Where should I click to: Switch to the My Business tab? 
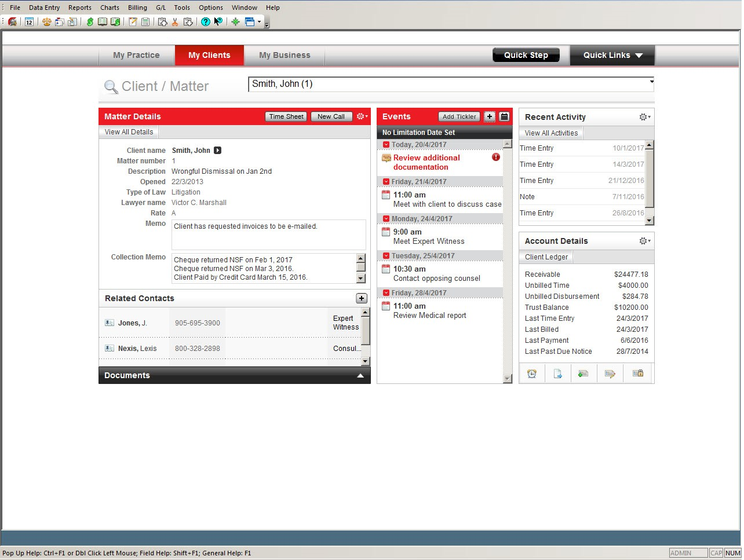[285, 55]
